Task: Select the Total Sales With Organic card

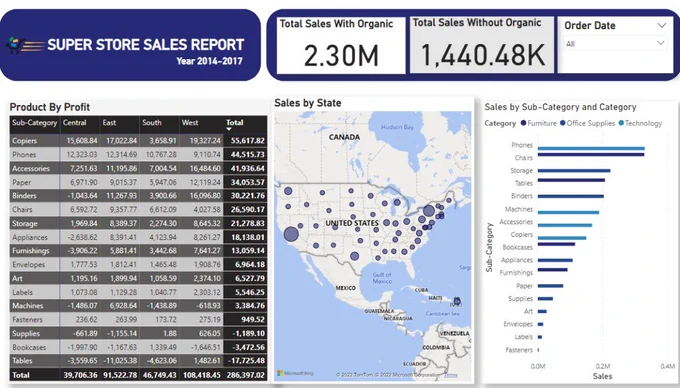Action: pos(341,46)
